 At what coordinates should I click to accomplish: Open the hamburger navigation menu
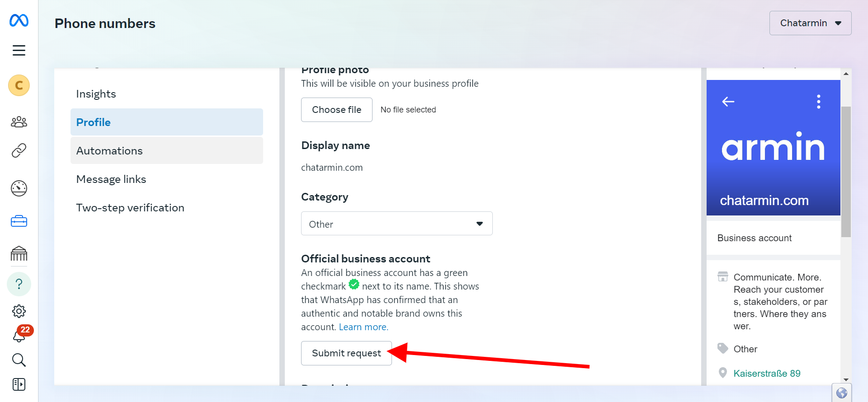pyautogui.click(x=19, y=50)
